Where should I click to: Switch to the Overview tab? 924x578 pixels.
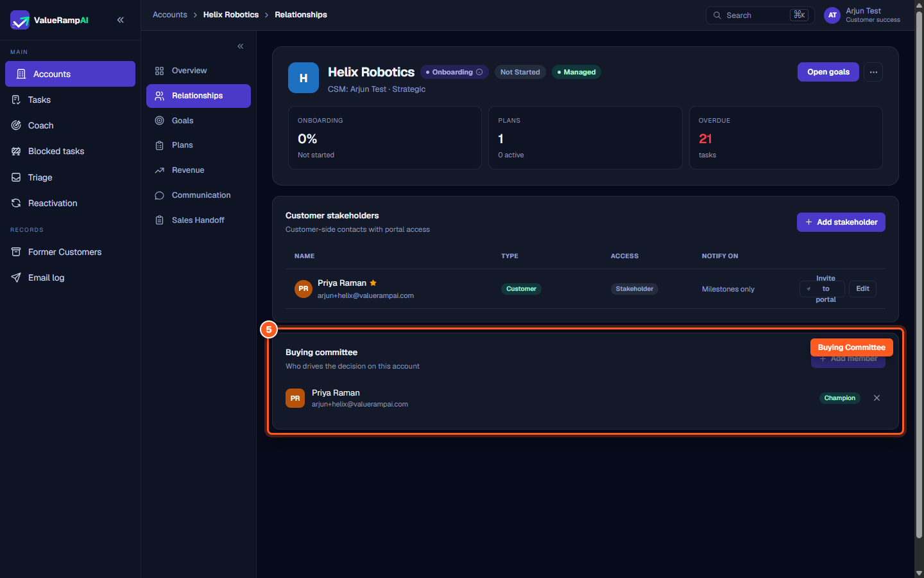point(198,71)
